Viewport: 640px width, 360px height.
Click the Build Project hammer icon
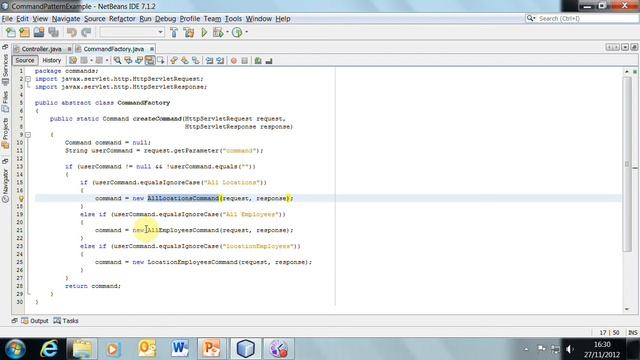coord(174,32)
